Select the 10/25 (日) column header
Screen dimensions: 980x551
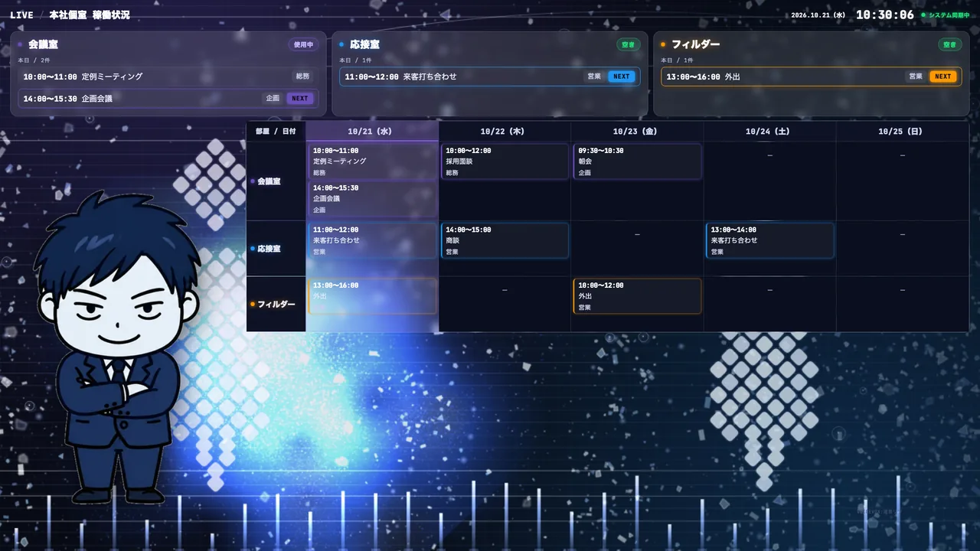[x=902, y=132]
